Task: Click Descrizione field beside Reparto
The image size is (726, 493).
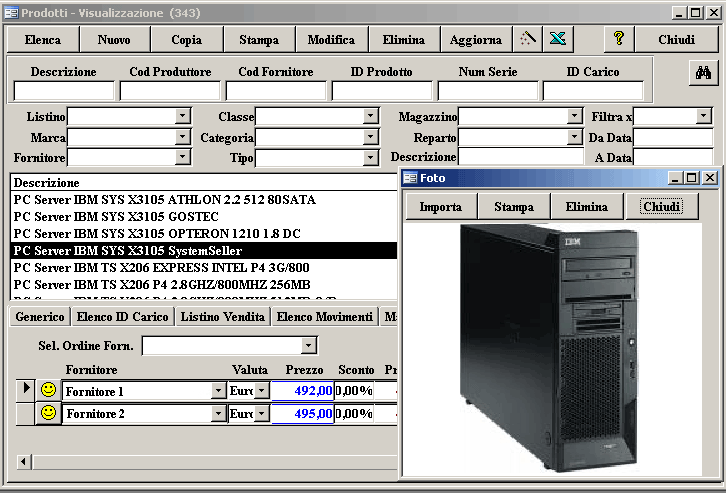Action: pyautogui.click(x=521, y=156)
